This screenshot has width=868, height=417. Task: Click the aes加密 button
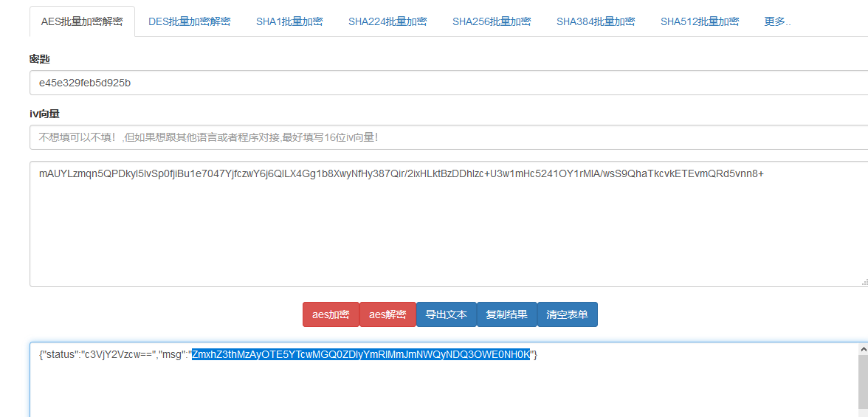tap(331, 314)
